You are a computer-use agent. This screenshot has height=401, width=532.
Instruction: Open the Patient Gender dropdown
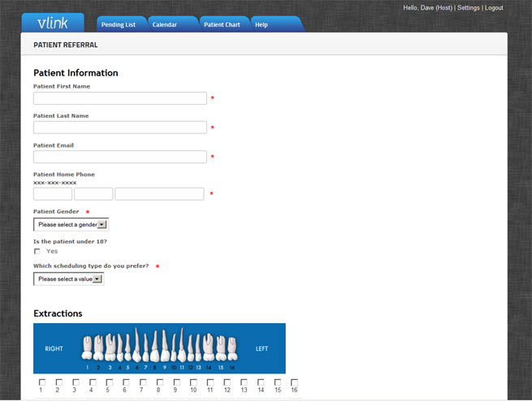coord(71,224)
